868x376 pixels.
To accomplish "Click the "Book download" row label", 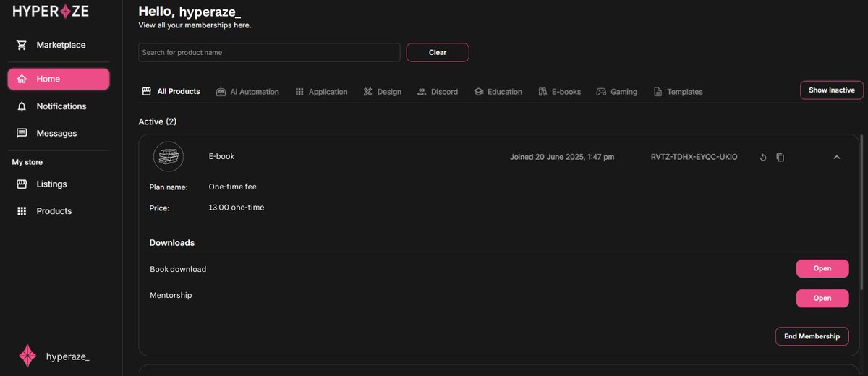I will click(x=178, y=269).
